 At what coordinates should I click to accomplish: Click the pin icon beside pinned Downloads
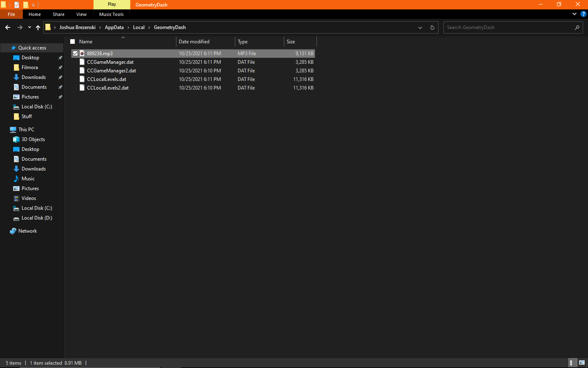click(60, 77)
